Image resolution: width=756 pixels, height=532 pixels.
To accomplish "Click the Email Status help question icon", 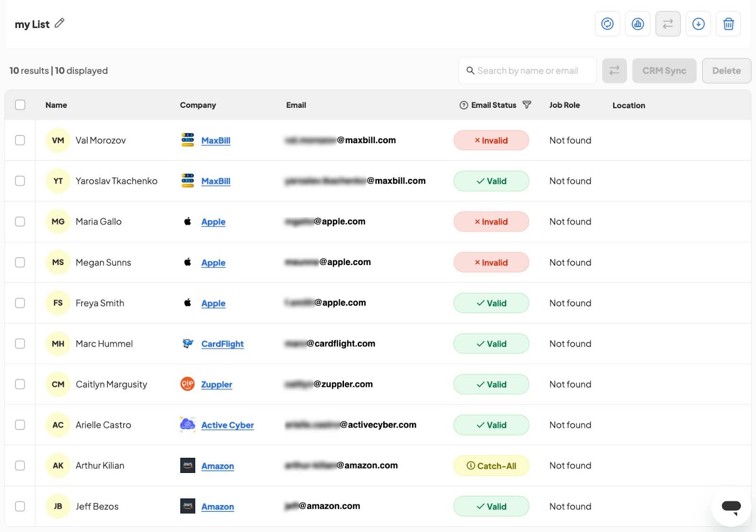I will (464, 105).
